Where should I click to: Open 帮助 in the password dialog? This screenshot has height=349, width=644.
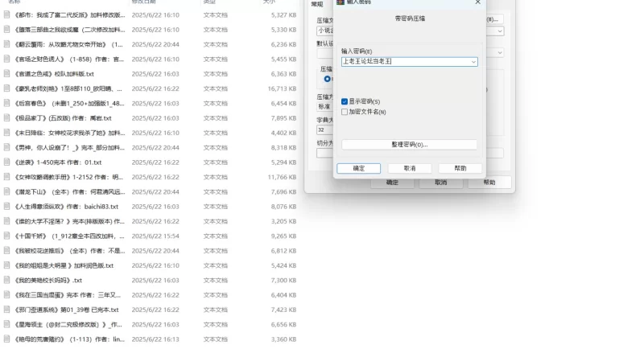(460, 168)
